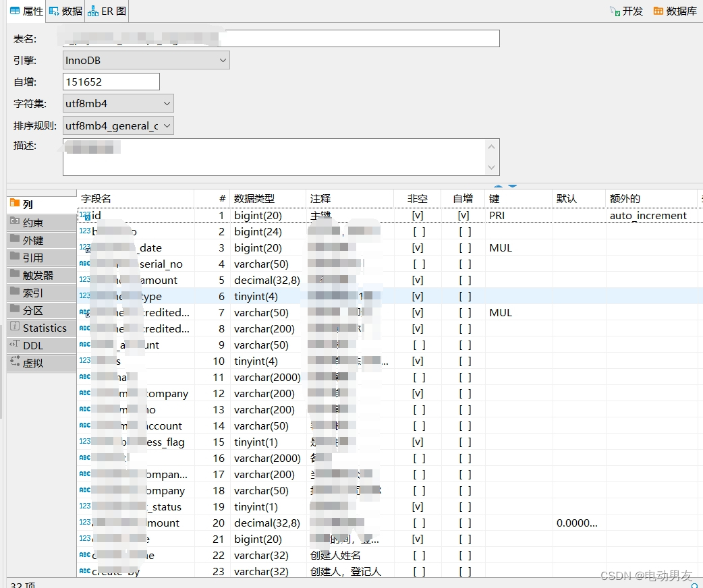Screen dimensions: 703x588
Task: Click the numeric icon of row 19 status
Action: click(85, 506)
